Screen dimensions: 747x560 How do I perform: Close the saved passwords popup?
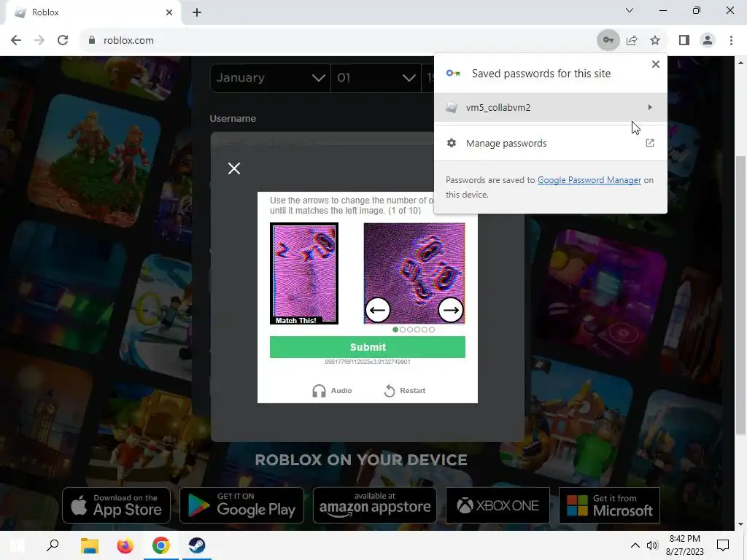(656, 64)
